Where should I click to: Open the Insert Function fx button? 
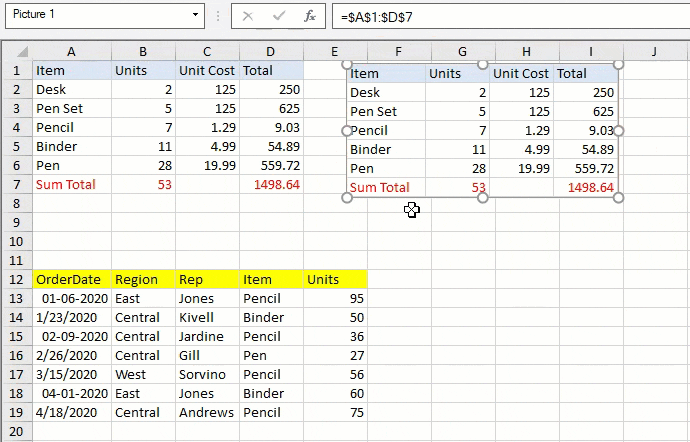310,16
